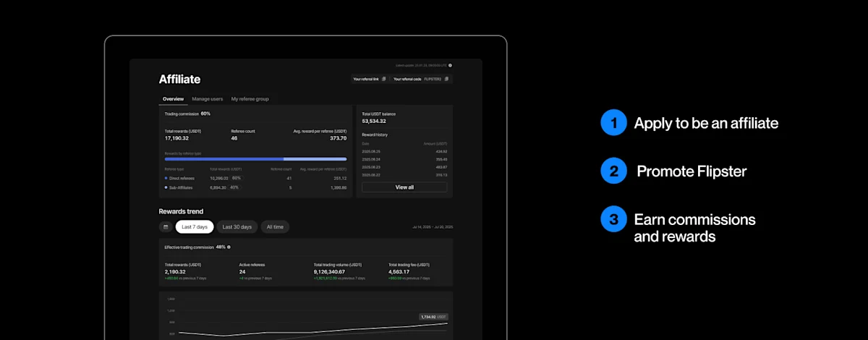Click the Referee count value 46
The width and height of the screenshot is (868, 340).
click(x=234, y=138)
